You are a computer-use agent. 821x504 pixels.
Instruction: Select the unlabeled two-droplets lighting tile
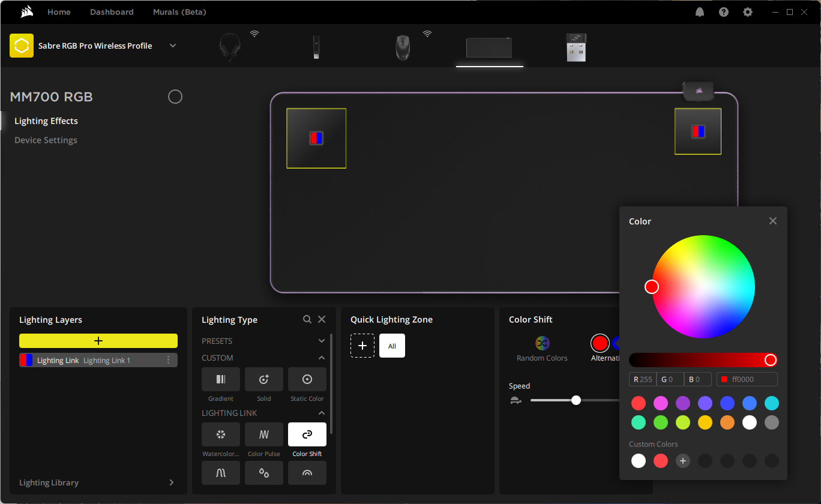(x=264, y=473)
